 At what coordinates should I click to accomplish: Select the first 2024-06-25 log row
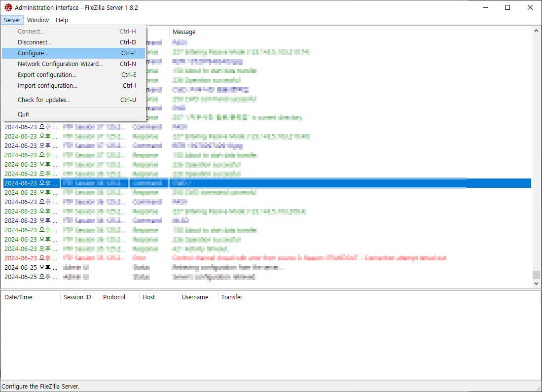[x=267, y=268]
